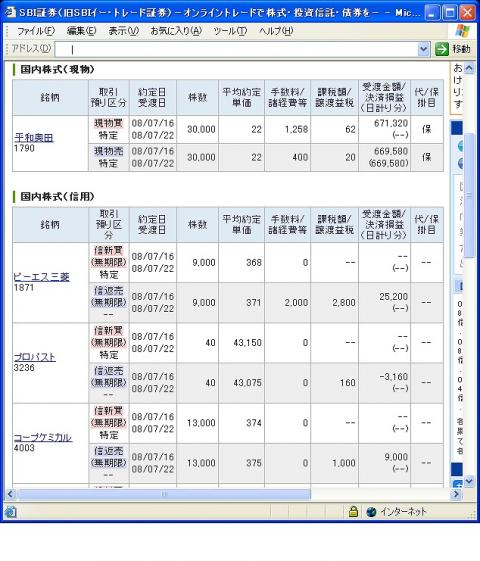This screenshot has width=480, height=561.
Task: Click the page icon in status bar
Action: click(x=10, y=512)
